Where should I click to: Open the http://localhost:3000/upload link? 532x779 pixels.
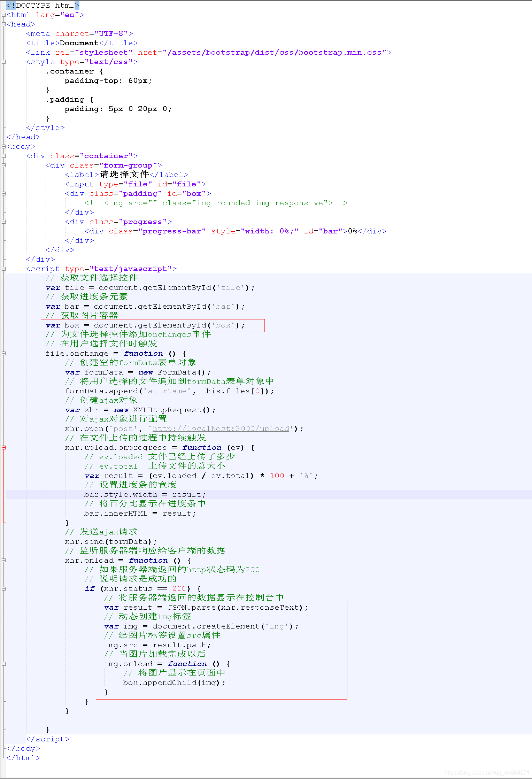(221, 429)
